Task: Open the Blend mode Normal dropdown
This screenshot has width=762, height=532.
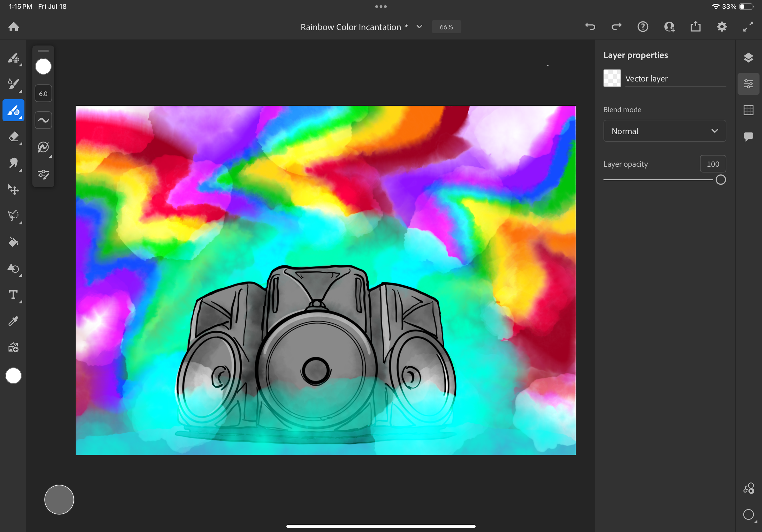Action: 665,131
